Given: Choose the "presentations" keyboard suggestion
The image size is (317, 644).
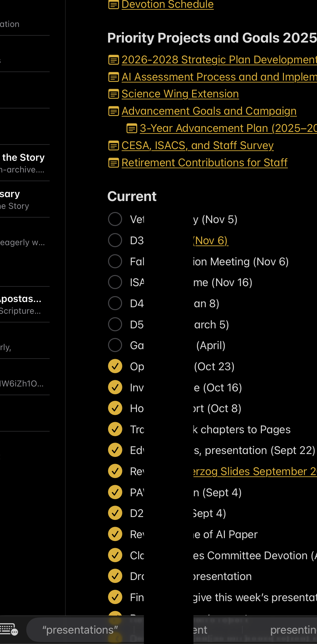Looking at the screenshot, I should click(80, 630).
